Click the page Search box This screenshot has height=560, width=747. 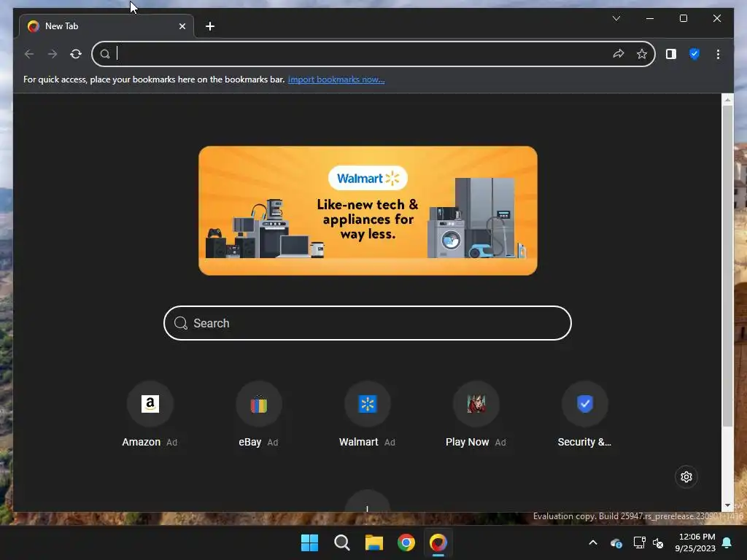(x=368, y=323)
